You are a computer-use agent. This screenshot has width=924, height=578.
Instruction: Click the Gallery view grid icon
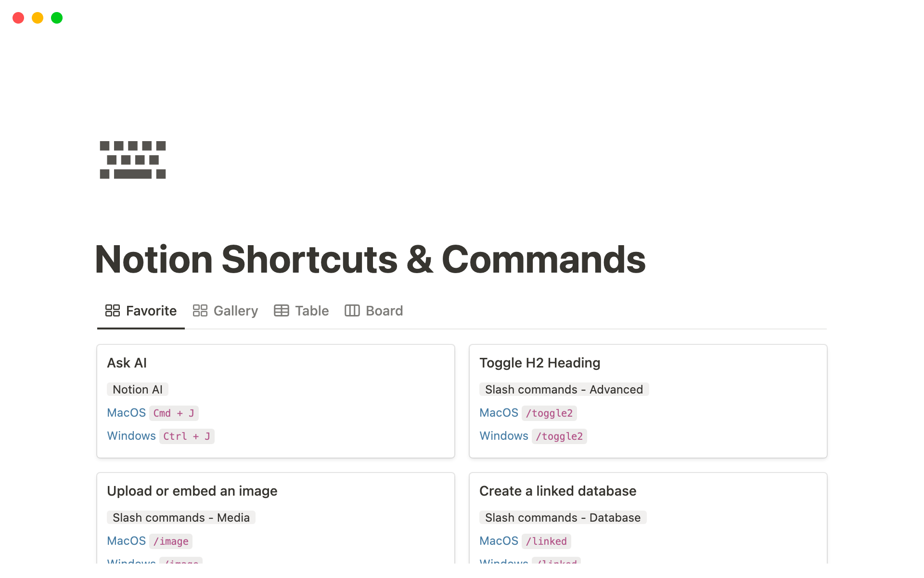[200, 311]
